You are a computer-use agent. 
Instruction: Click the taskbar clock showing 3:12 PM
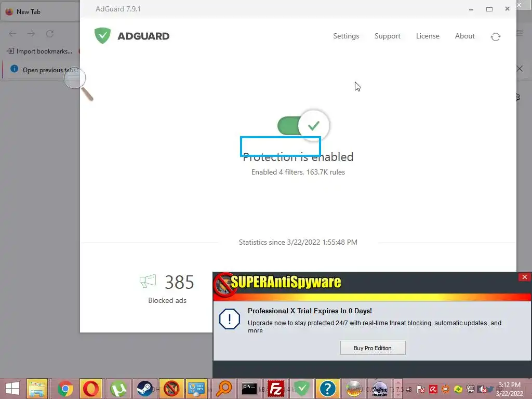[510, 389]
